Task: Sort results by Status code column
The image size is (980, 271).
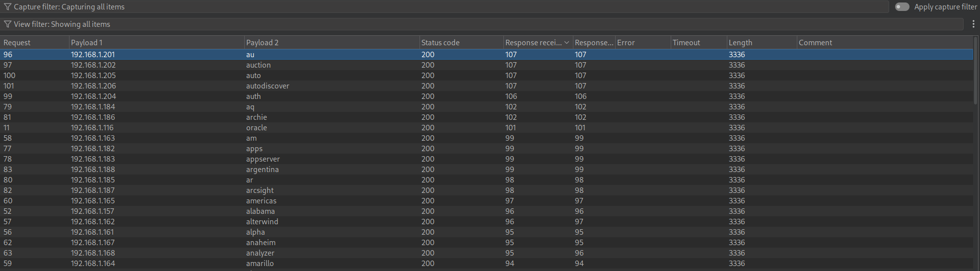Action: click(x=440, y=43)
